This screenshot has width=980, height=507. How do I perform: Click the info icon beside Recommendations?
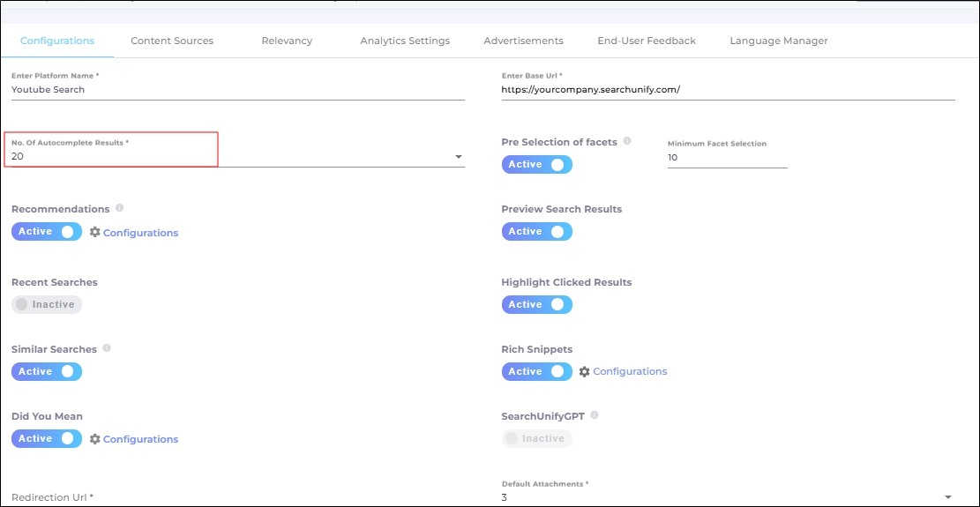119,209
